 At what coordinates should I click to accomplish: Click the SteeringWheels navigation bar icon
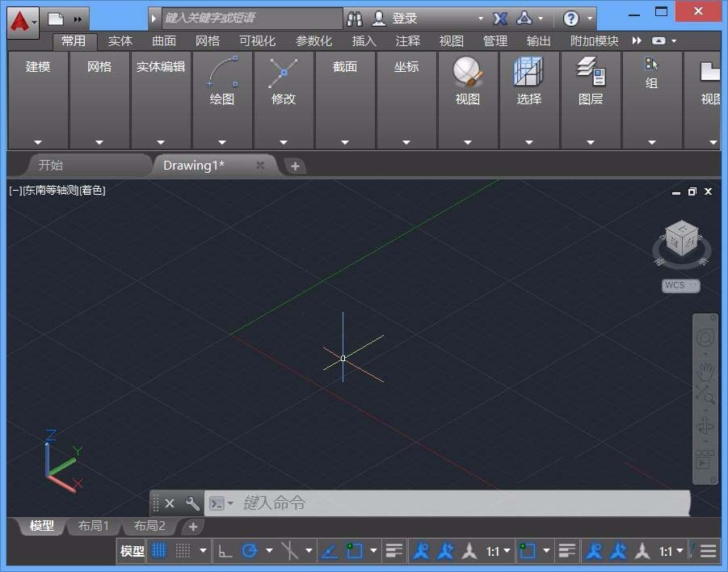[x=705, y=338]
